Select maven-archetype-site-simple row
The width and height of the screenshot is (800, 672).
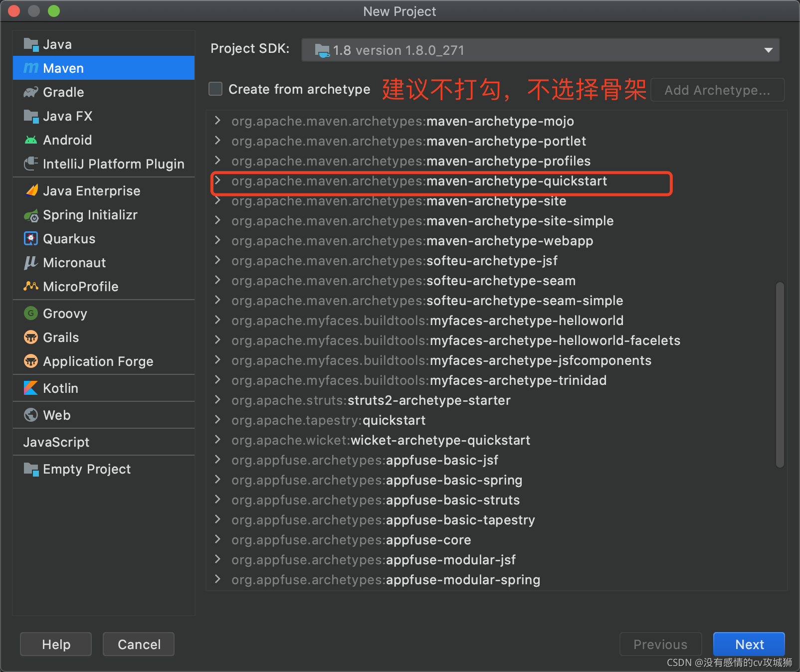496,221
